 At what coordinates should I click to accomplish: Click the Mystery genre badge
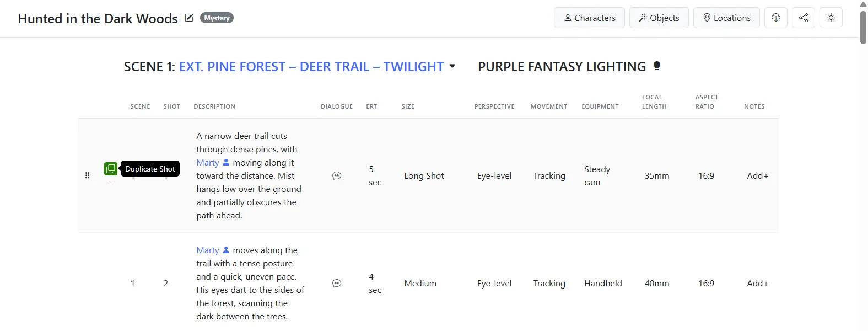217,18
